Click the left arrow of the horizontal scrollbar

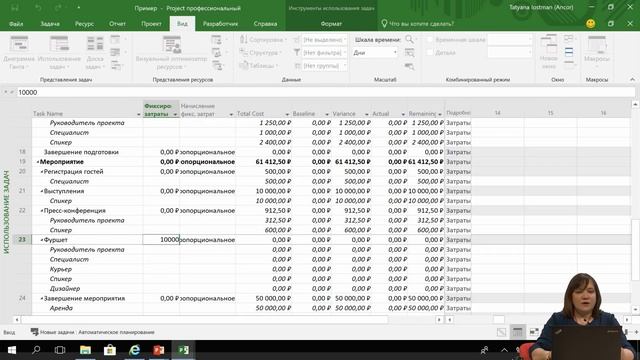pyautogui.click(x=17, y=320)
